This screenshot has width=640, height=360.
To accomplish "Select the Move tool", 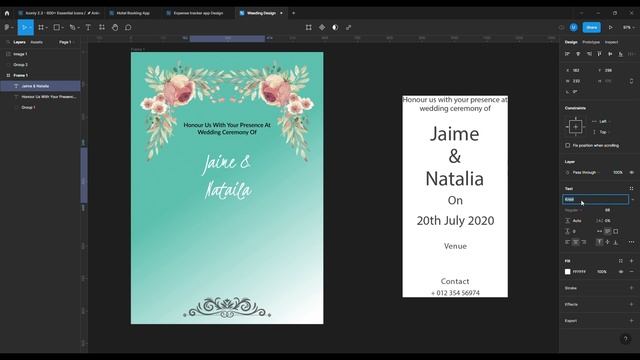I will click(x=24, y=27).
